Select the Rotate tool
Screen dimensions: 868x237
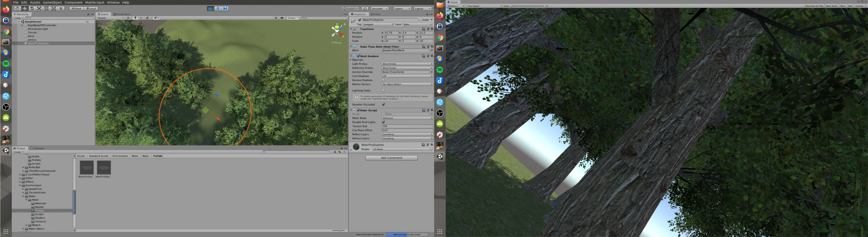click(x=32, y=8)
